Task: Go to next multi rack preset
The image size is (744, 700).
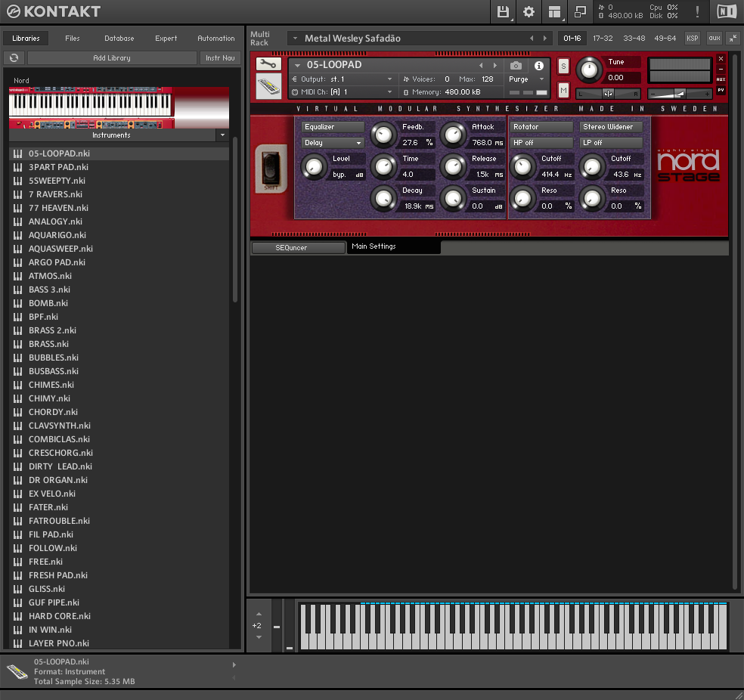Action: (544, 39)
